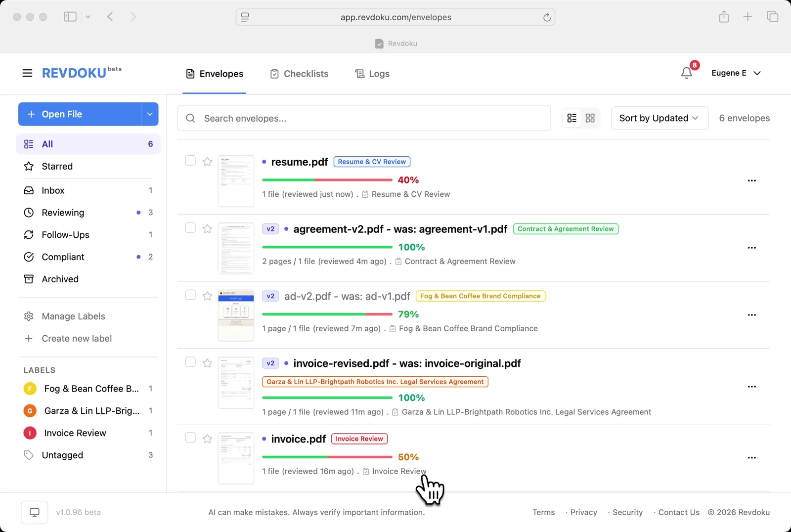The width and height of the screenshot is (791, 532).
Task: Open the Sort by Updated dropdown
Action: 659,118
